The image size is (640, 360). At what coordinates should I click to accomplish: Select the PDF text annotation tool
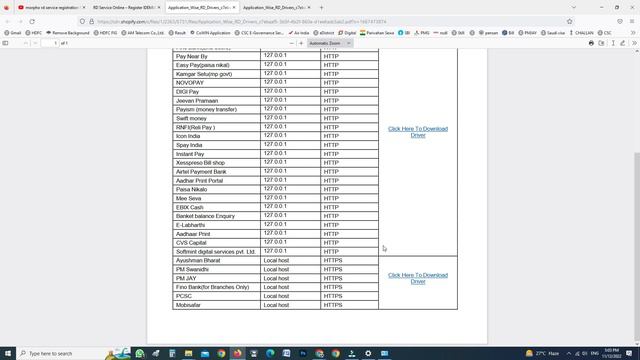613,43
